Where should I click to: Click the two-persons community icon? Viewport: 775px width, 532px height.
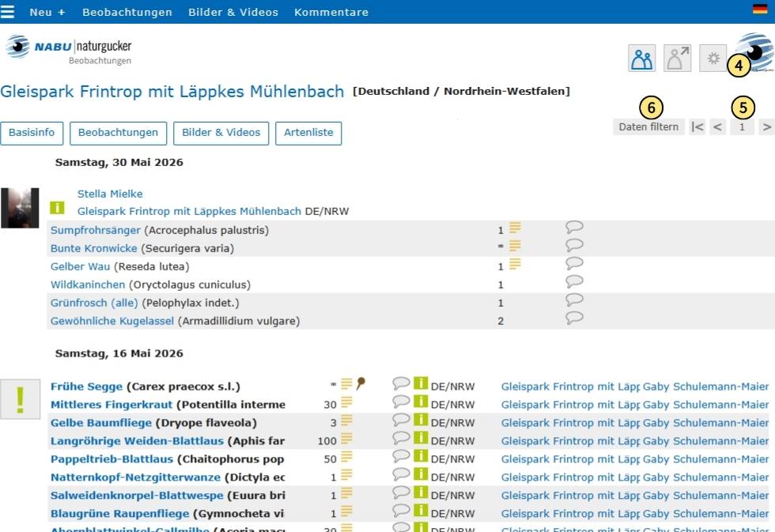click(641, 58)
